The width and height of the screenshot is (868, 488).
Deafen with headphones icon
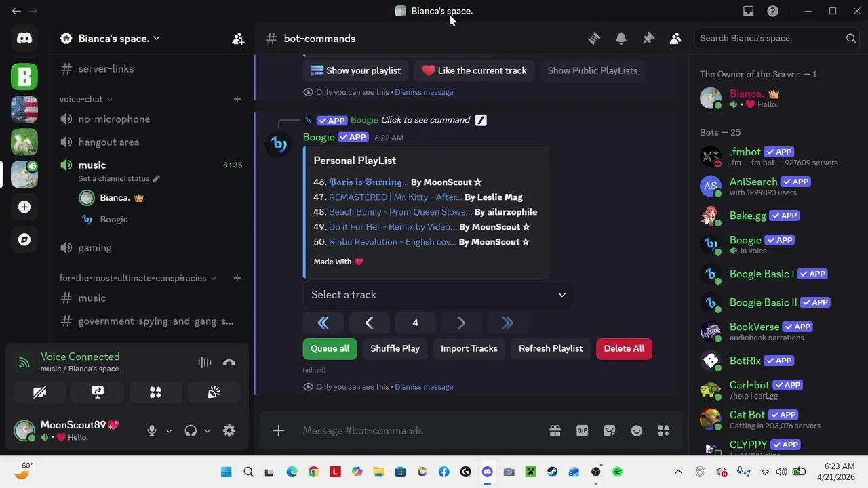coord(191,431)
